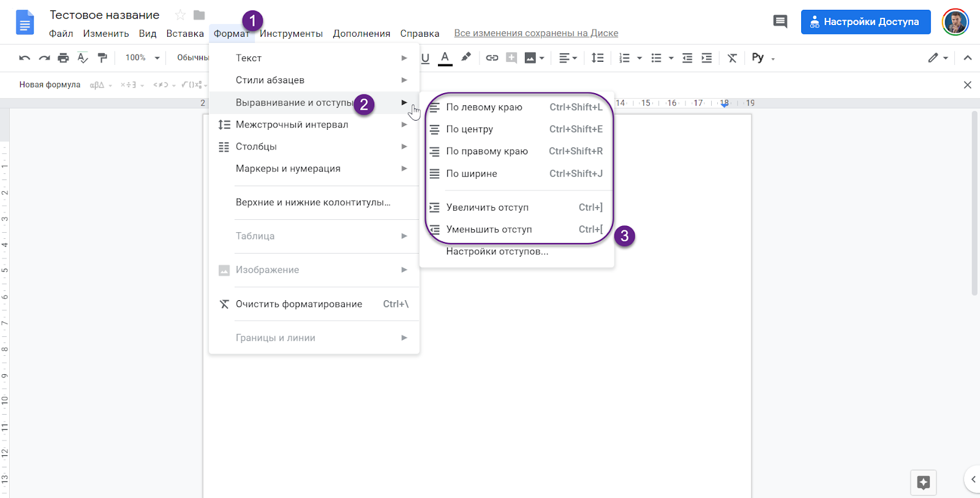Click the print icon in toolbar

coord(63,58)
